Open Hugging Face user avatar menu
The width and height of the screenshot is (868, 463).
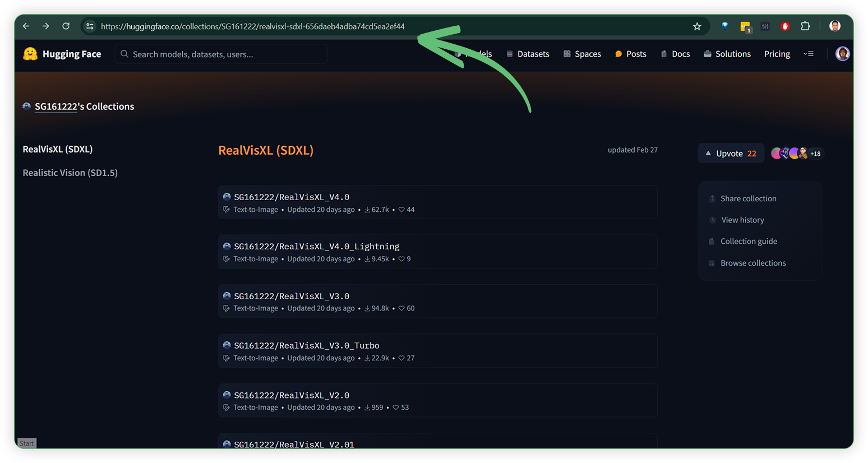tap(842, 54)
